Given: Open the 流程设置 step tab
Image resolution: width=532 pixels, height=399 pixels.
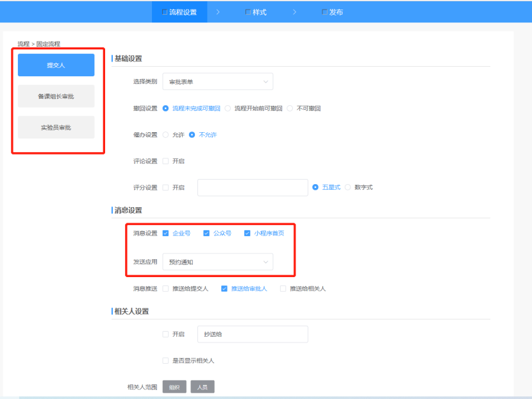Looking at the screenshot, I should pos(179,12).
